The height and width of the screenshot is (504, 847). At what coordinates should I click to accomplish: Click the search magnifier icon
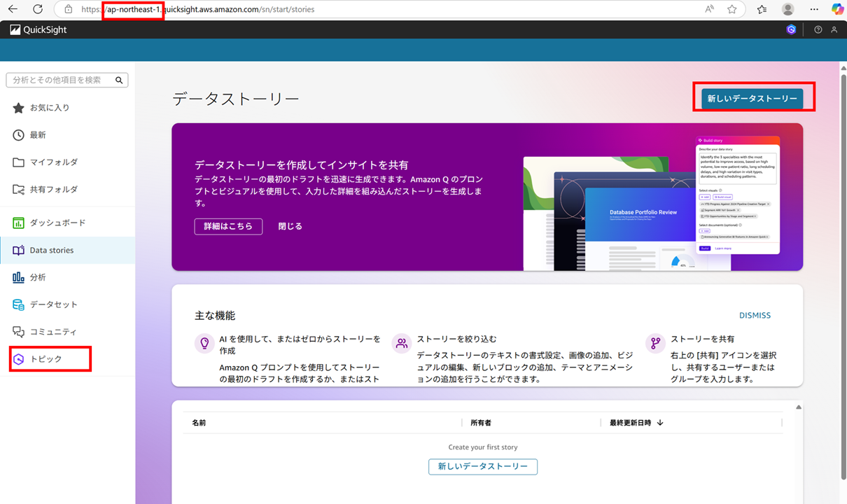(x=120, y=80)
